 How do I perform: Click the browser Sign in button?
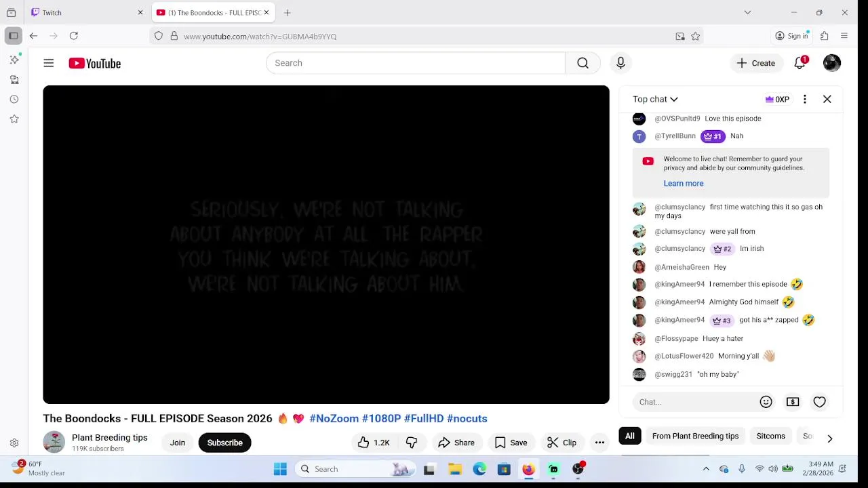(x=792, y=36)
